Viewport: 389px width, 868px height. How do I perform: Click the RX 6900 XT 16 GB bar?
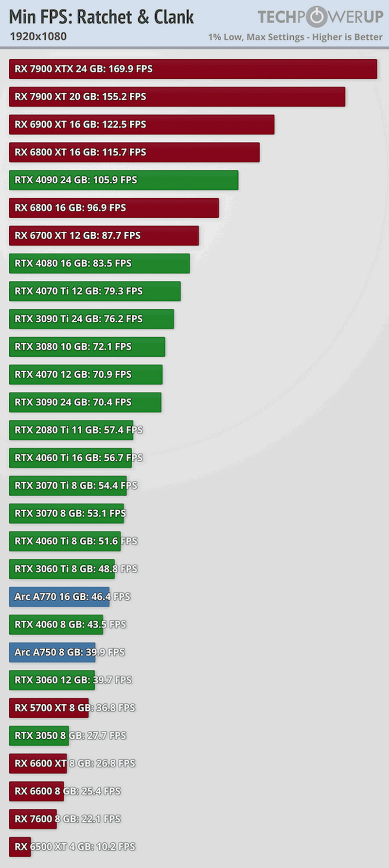tap(141, 124)
